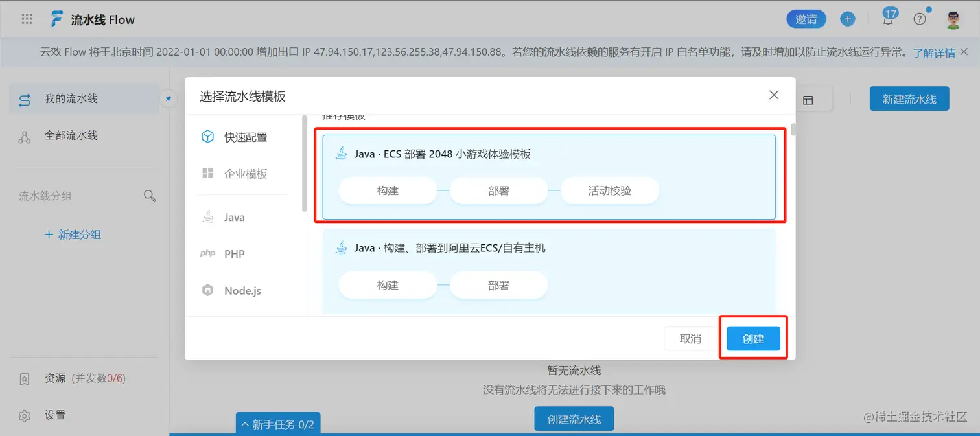Click the 选择流水线模板 dialog title
The image size is (980, 436).
click(242, 97)
